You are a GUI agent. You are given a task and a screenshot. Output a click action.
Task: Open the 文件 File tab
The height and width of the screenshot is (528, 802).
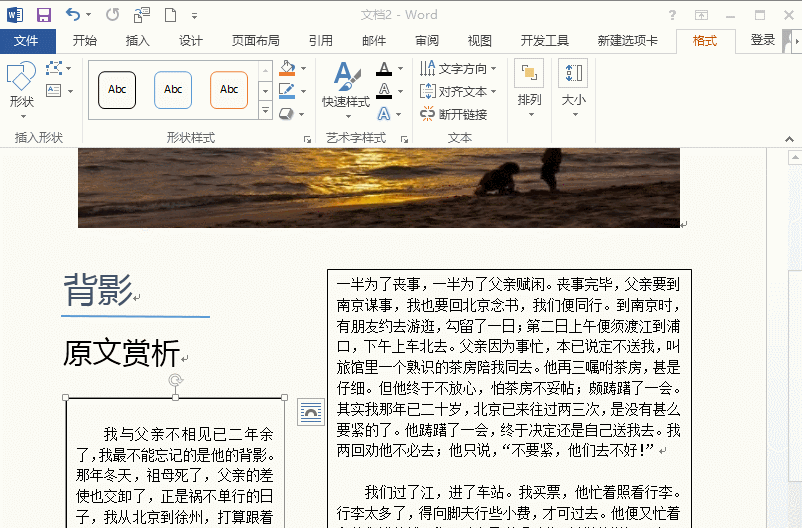27,41
